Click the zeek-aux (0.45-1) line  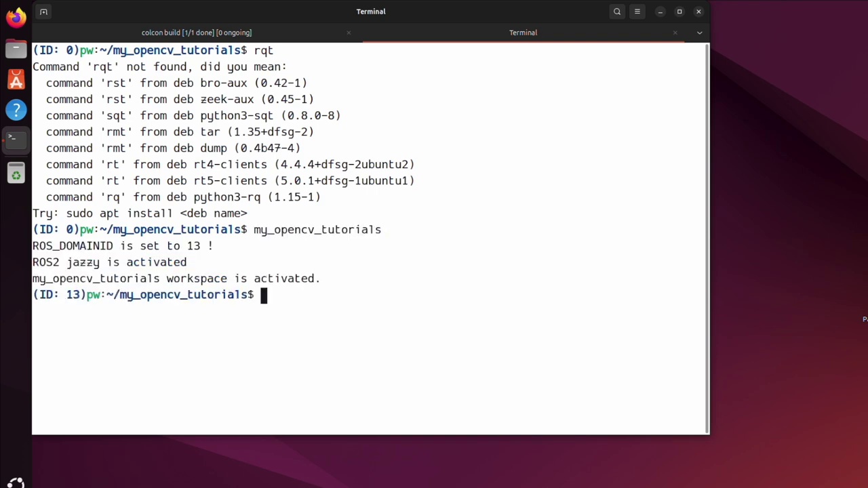[180, 99]
